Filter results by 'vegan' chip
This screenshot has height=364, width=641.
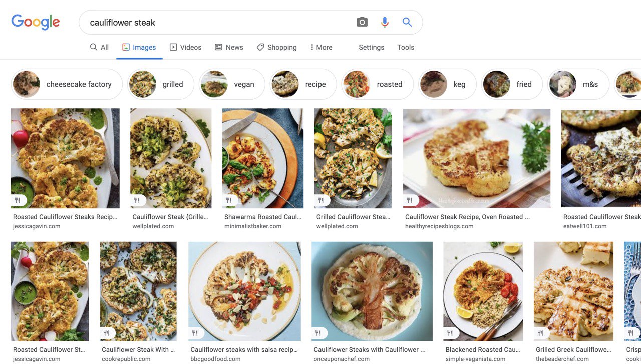pos(232,84)
